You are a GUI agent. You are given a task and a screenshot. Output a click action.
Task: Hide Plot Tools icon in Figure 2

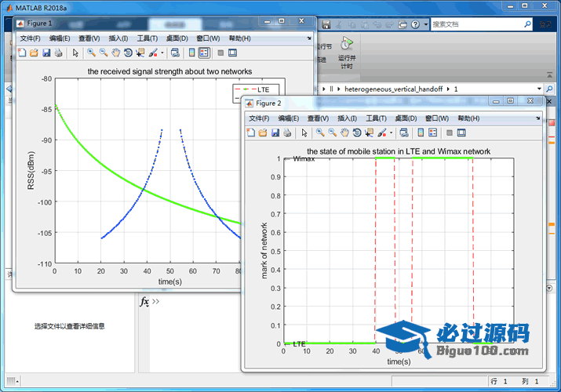450,133
